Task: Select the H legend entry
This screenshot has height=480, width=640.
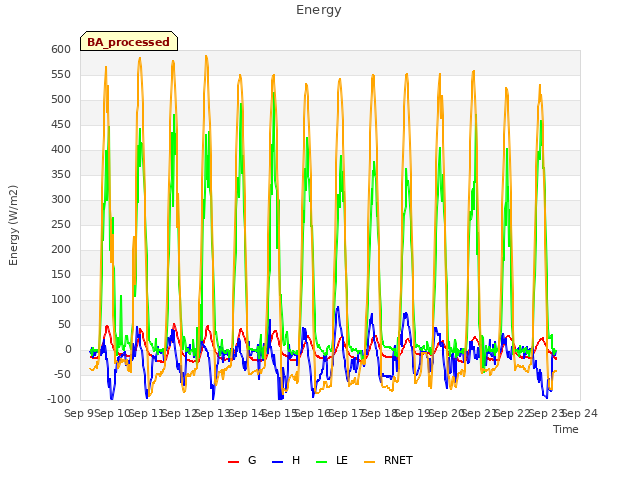Action: [x=286, y=460]
